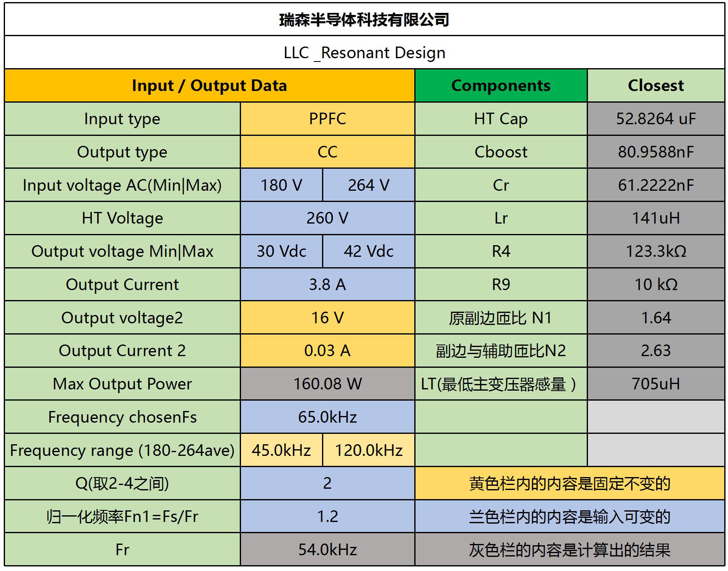Select the "HT Voltage" label cell

point(122,218)
